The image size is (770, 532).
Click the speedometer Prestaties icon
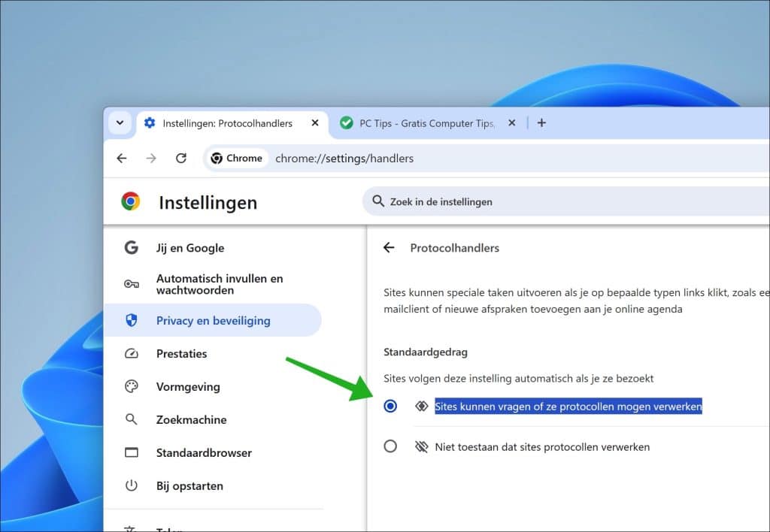pyautogui.click(x=131, y=353)
